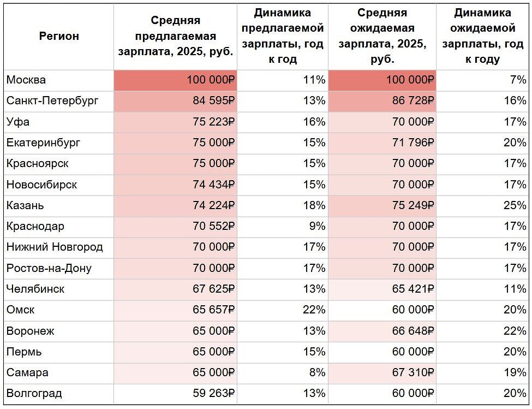Click the Ростов-на-Дону region cell
Image resolution: width=532 pixels, height=409 pixels.
[59, 269]
